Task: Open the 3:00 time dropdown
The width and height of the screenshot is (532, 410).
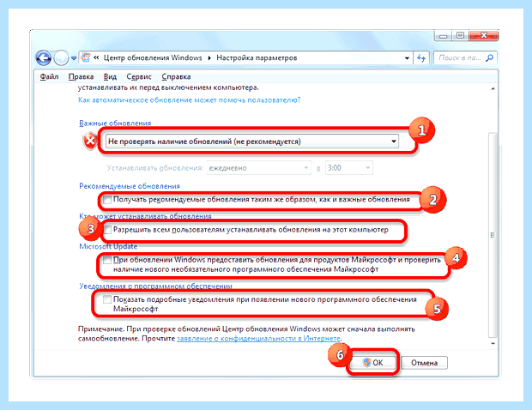Action: click(348, 168)
